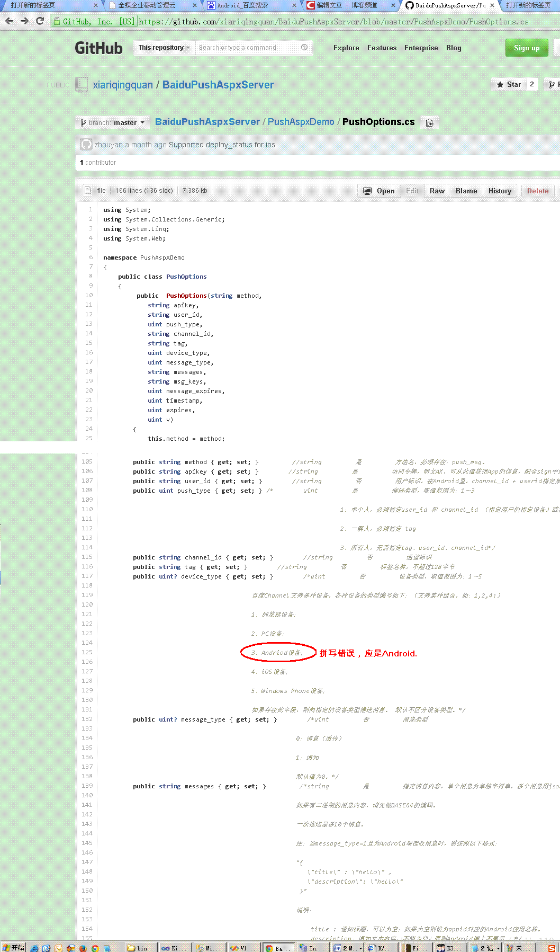Open the file History
Viewport: 560px width, 952px height.
(x=500, y=191)
